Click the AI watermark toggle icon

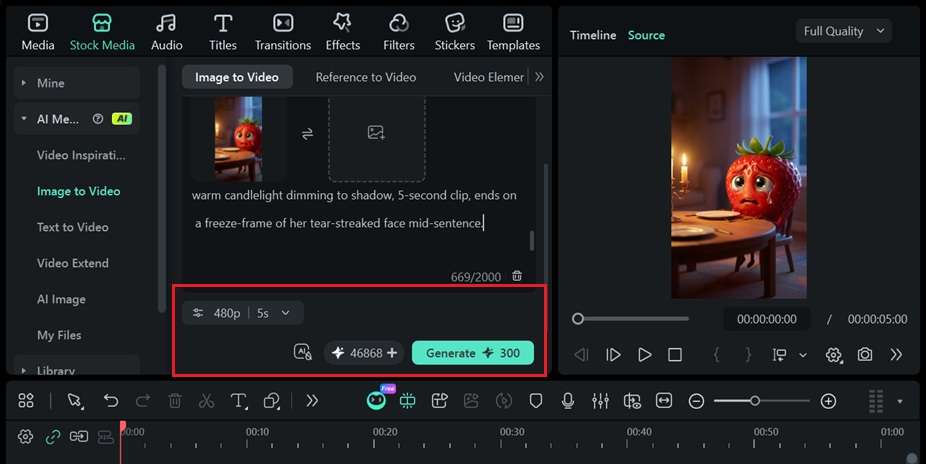coord(302,352)
